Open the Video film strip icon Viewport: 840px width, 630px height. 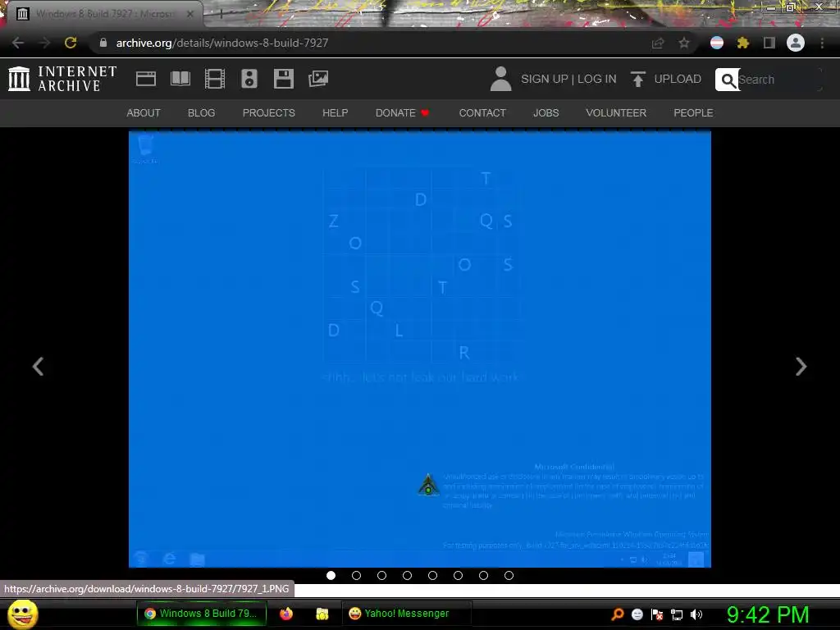[x=215, y=79]
